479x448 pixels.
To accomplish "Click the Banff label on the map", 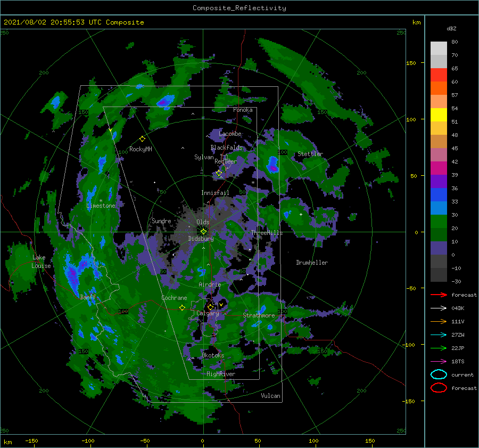I will (88, 297).
